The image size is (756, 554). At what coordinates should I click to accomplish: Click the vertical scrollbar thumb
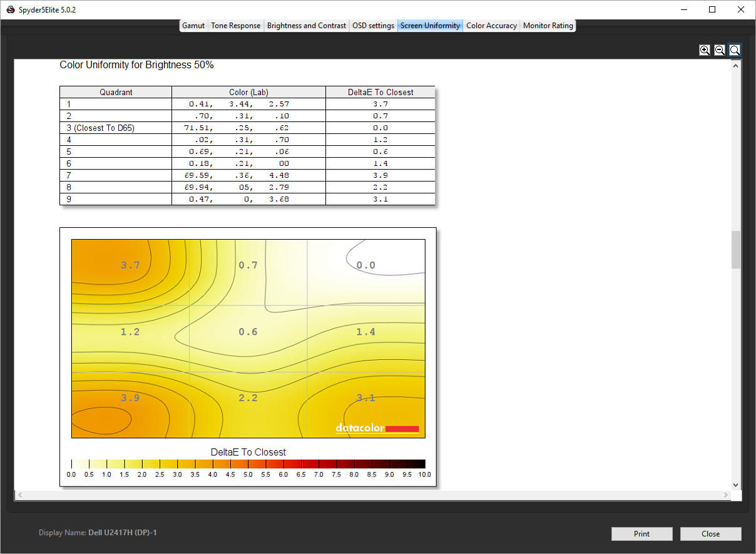coord(735,249)
